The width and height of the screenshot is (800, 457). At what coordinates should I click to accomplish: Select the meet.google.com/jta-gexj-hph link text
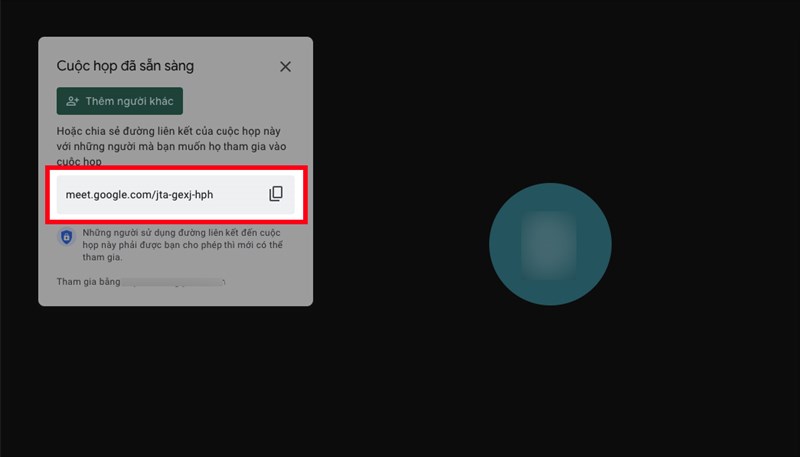tap(139, 194)
